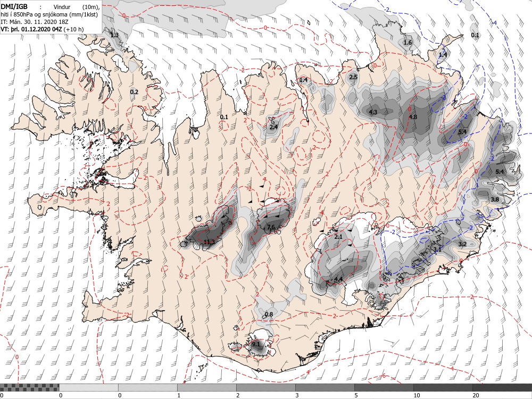Select the 'Vindur' header word
Screen dimensions: 532x399
(62, 7)
